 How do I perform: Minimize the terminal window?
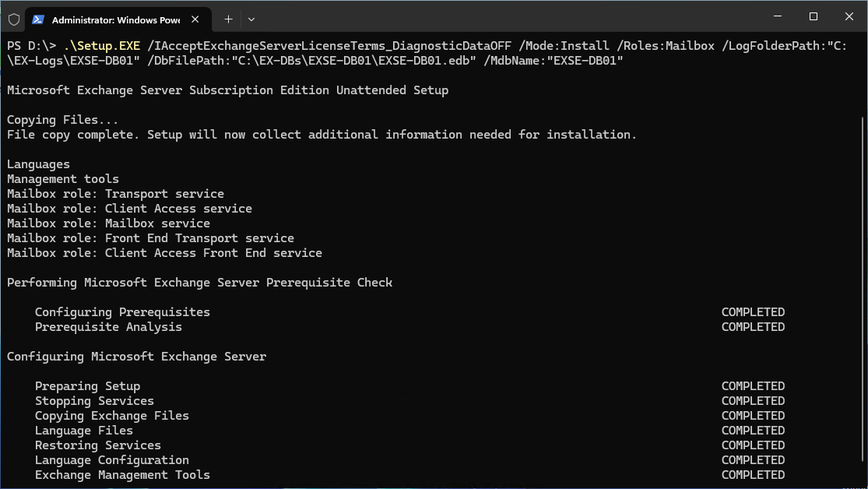coord(777,16)
